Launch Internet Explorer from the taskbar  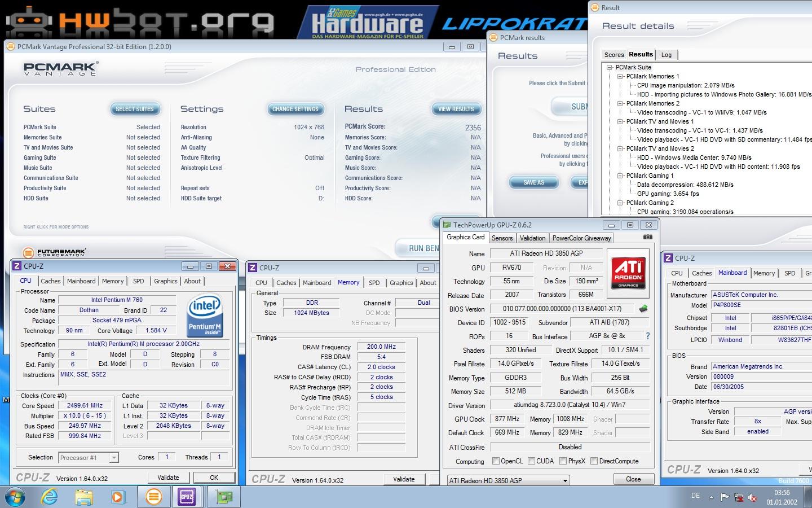(x=50, y=497)
